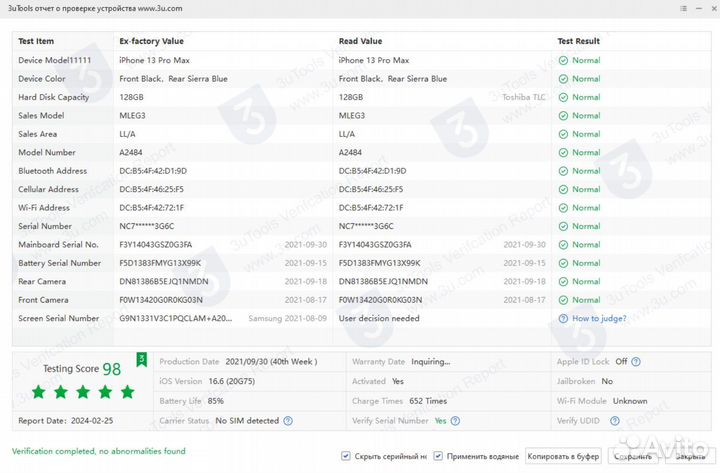Viewport: 720px width, 473px height.
Task: Select read Wi-Fi address DC:B5:4F:42:72:1F
Action: (x=371, y=208)
